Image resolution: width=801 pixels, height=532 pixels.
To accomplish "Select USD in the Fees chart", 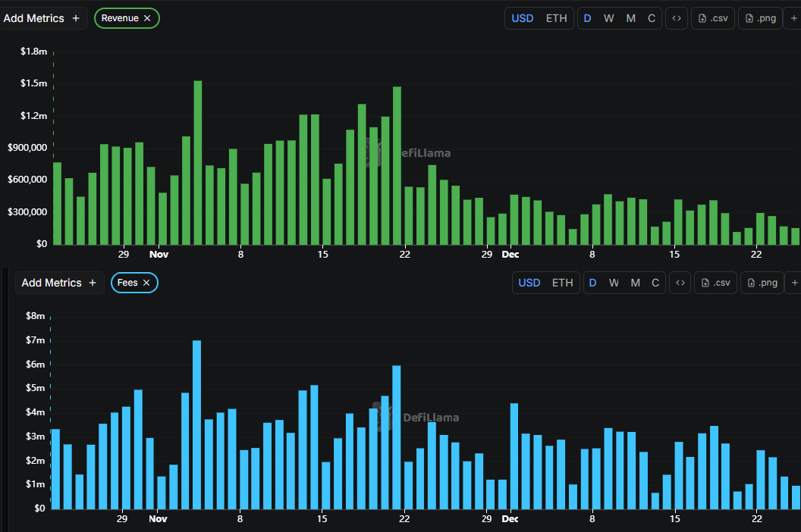I will 529,283.
